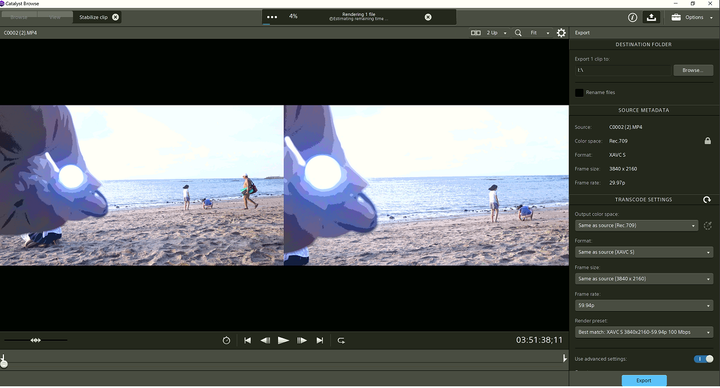This screenshot has width=720, height=388.
Task: Open the Frame size dropdown
Action: 644,279
